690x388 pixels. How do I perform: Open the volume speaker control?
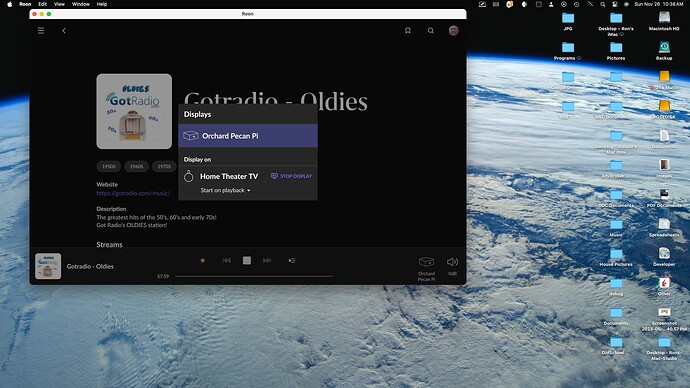coord(452,262)
